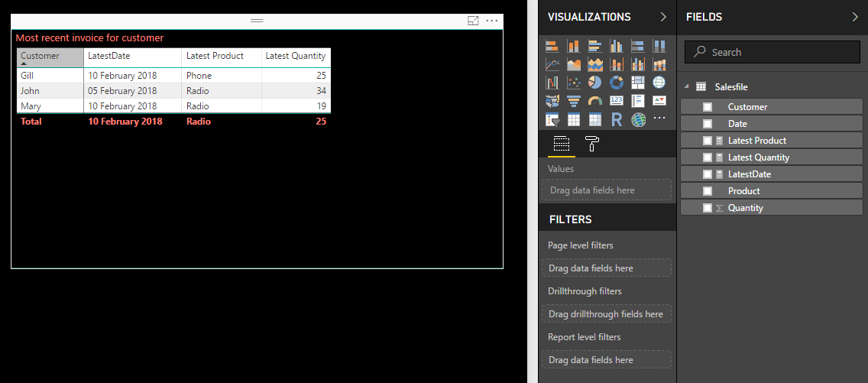Click the Page level filters drop well

click(607, 268)
